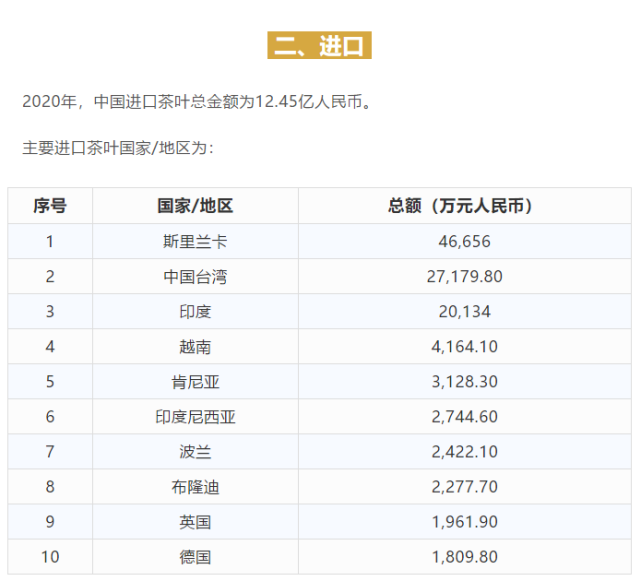The image size is (641, 581).
Task: Select the 英国 country cell
Action: coord(195,522)
